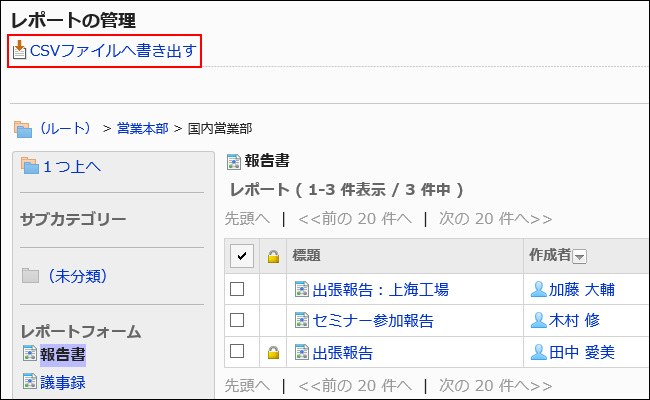
Task: Click the レポートフォーム heading
Action: [x=81, y=332]
